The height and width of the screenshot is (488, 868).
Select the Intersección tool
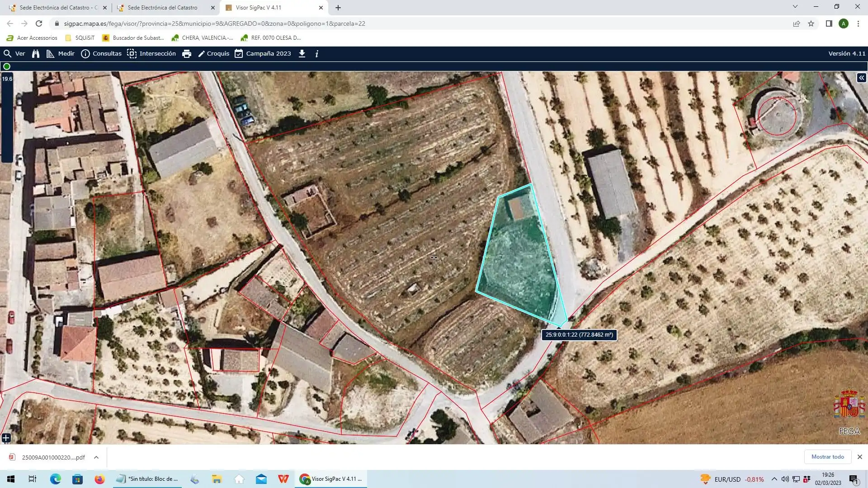pos(151,54)
